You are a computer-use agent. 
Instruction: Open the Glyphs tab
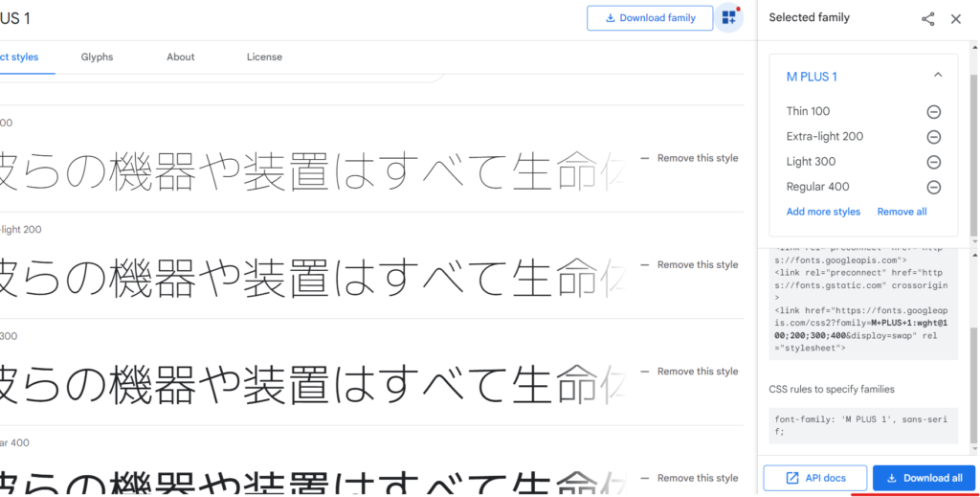coord(97,56)
